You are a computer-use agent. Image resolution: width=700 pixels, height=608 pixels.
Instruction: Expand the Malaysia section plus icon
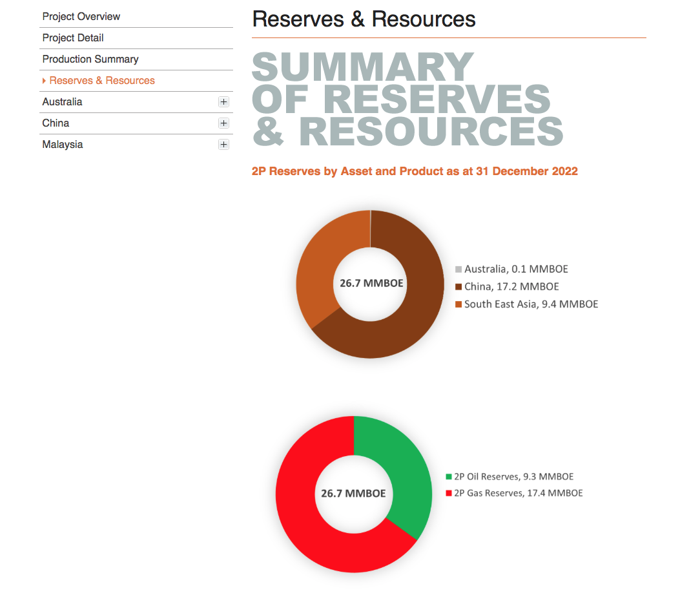pos(223,145)
